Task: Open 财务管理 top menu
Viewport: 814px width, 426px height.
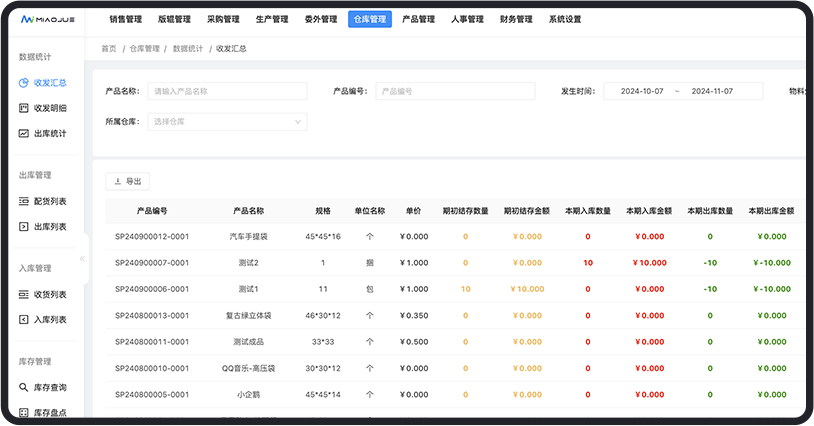Action: tap(516, 19)
